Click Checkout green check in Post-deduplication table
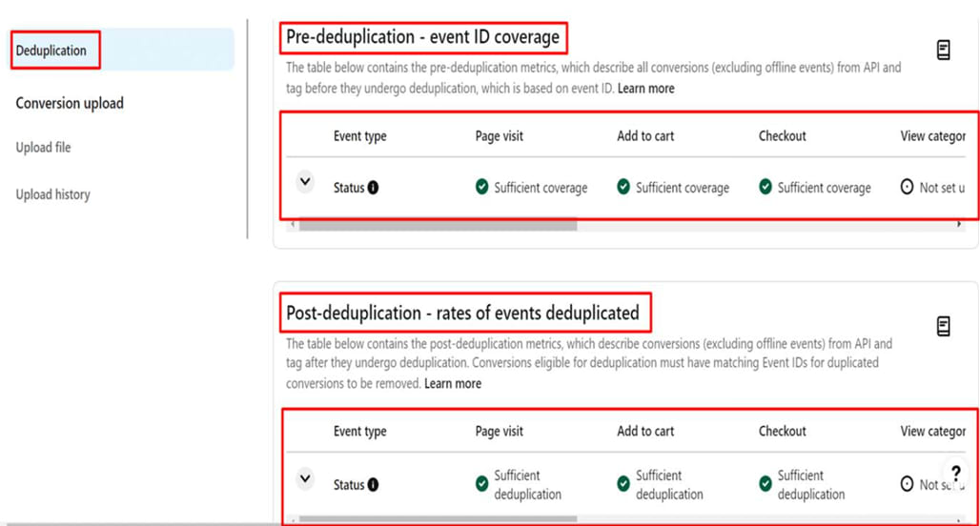 [x=765, y=484]
